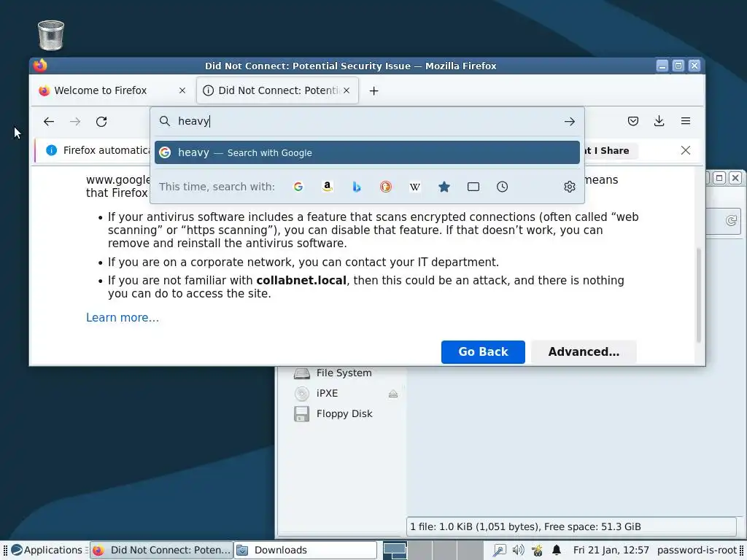Open the Advanced... button
The height and width of the screenshot is (560, 747).
[x=584, y=352]
